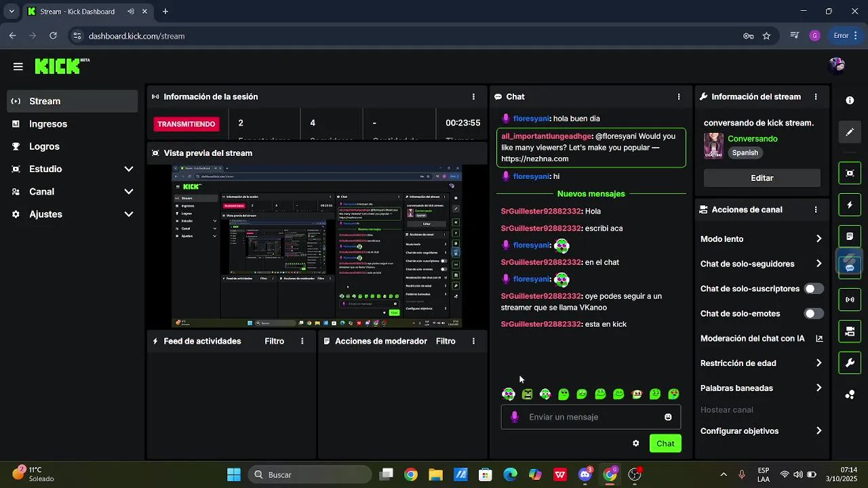The image size is (868, 488).
Task: Open Windows Start menu on the taskbar
Action: point(233,474)
